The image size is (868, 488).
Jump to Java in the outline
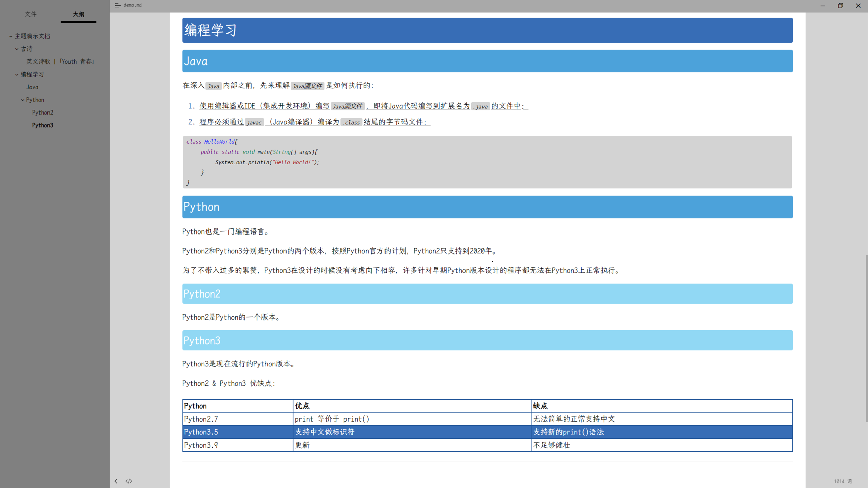coord(33,87)
